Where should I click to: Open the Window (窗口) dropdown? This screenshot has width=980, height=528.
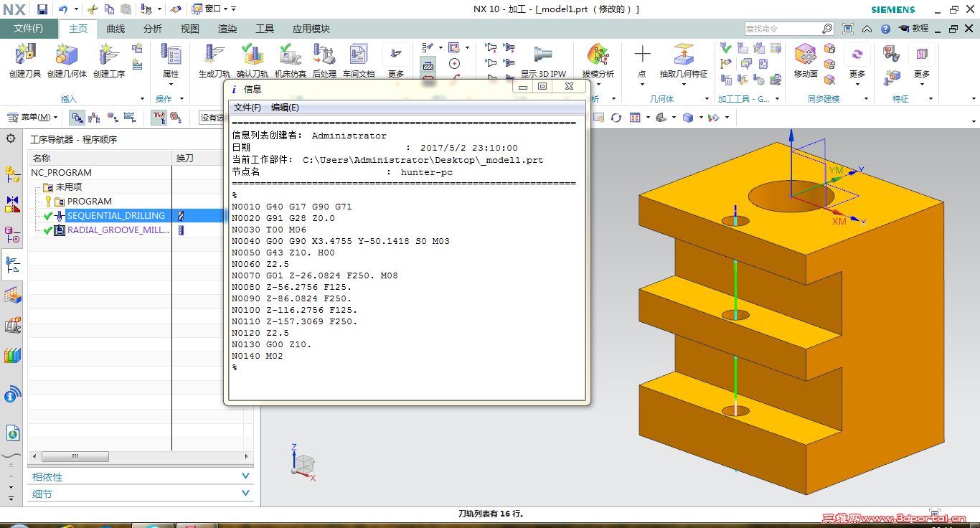click(x=210, y=9)
